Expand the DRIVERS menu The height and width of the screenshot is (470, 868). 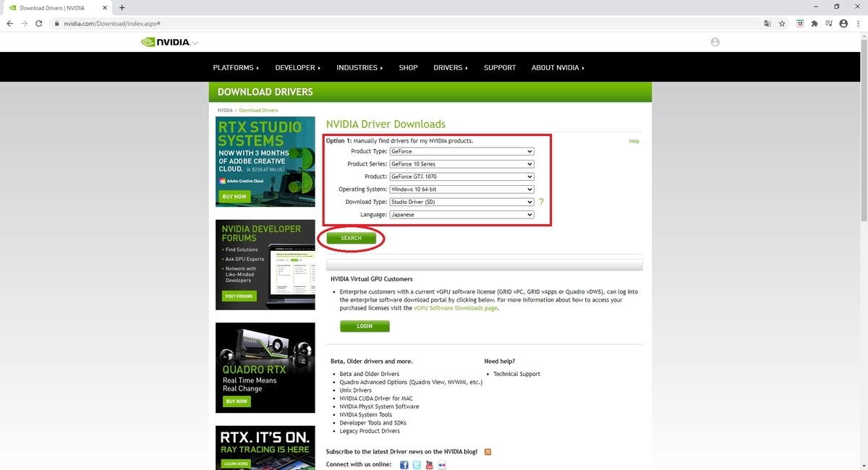451,68
